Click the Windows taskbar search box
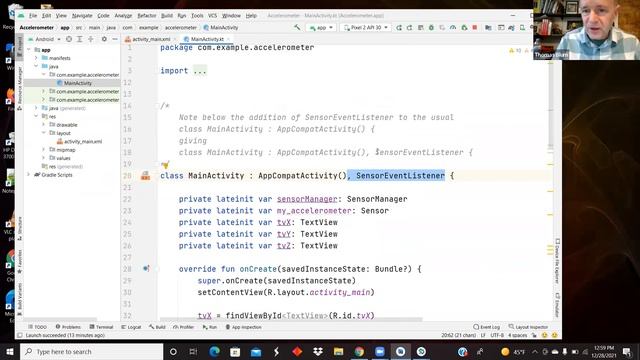 (91, 351)
